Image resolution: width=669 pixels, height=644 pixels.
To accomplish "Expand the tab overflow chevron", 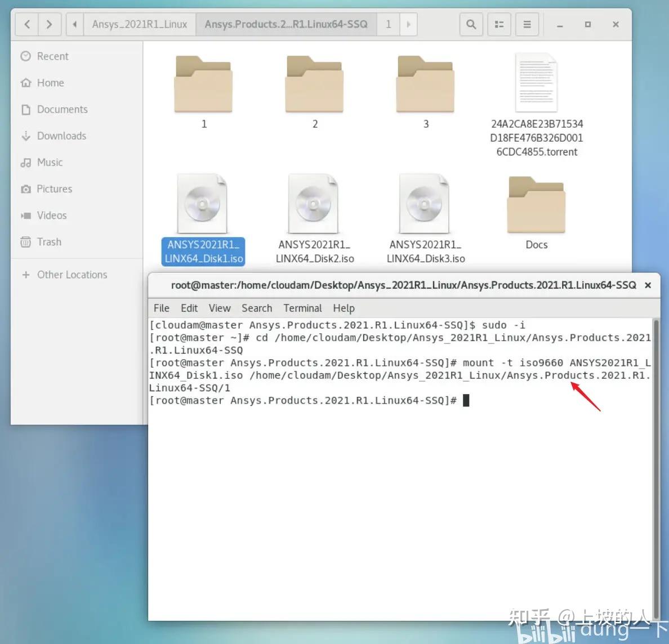I will tap(409, 24).
